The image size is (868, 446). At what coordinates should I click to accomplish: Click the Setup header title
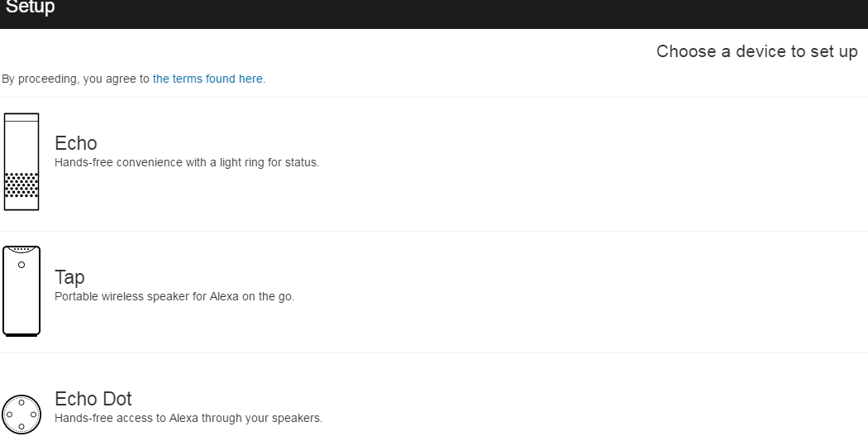(x=31, y=7)
